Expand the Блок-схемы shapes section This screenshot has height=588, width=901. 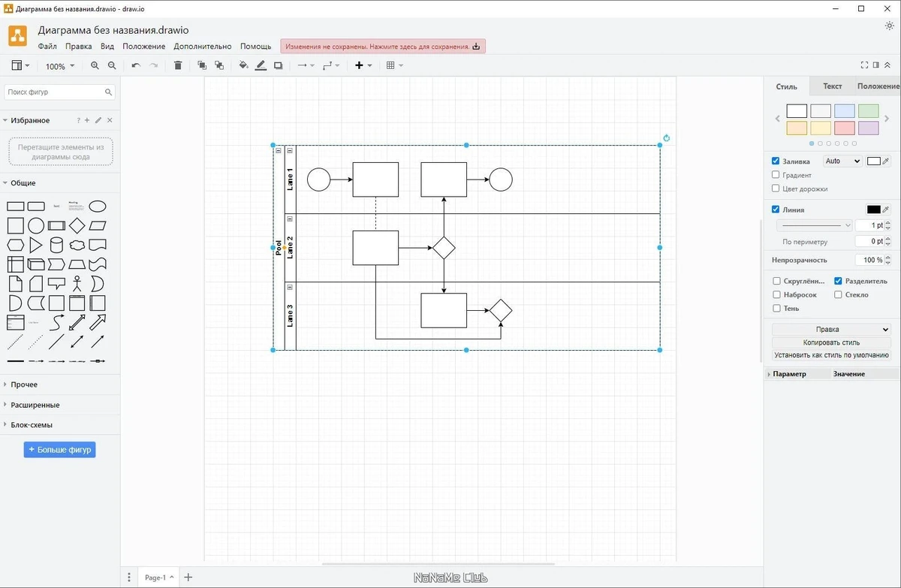pyautogui.click(x=32, y=425)
